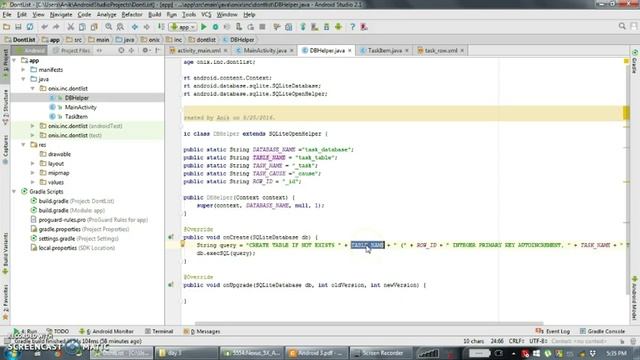Click the Make Project icon
The height and width of the screenshot is (360, 640).
[161, 27]
